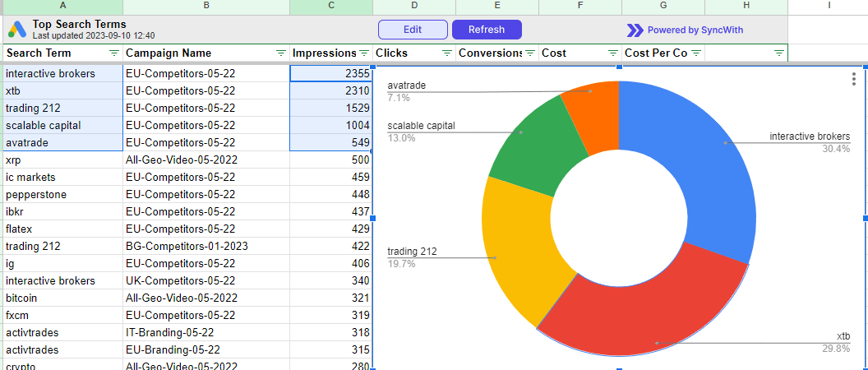Select column C header

pyautogui.click(x=331, y=7)
